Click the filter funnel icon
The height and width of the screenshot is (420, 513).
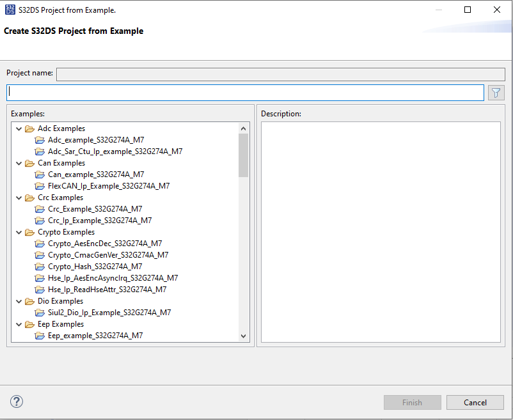[x=496, y=93]
